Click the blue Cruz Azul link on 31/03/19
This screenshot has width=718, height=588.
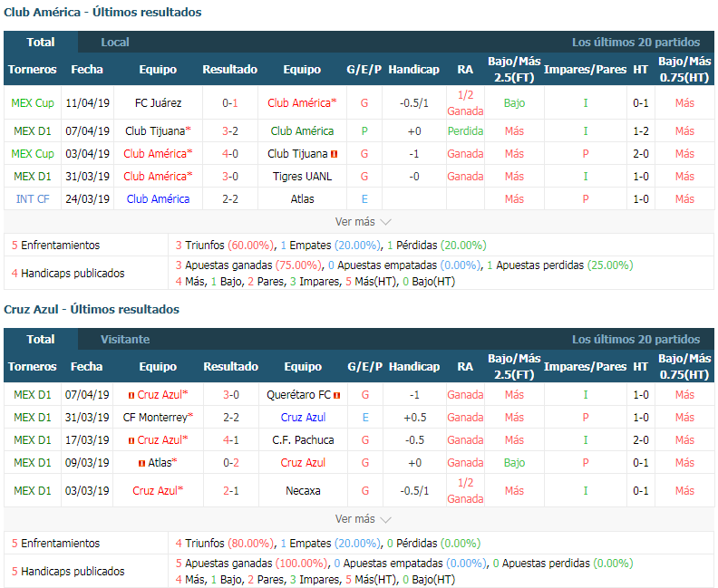click(303, 418)
